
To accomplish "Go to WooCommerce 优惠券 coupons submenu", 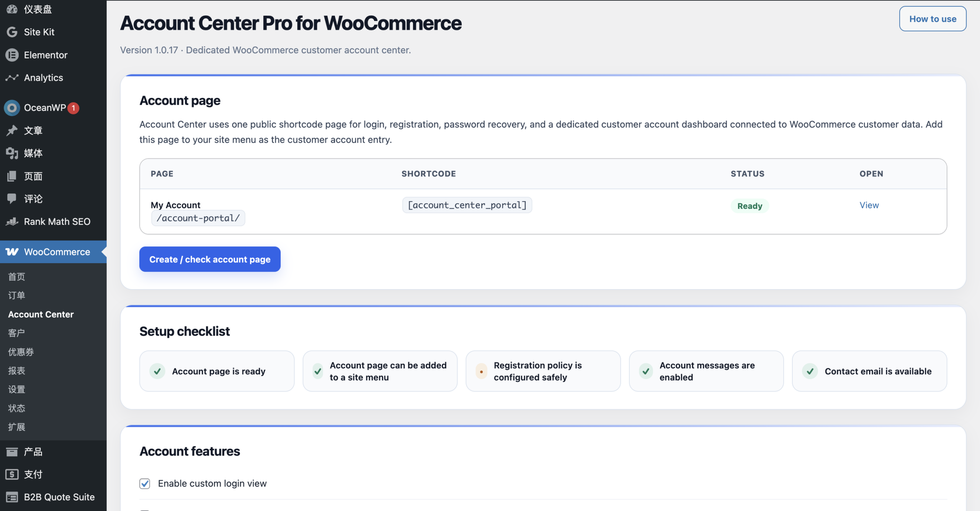I will pyautogui.click(x=21, y=352).
